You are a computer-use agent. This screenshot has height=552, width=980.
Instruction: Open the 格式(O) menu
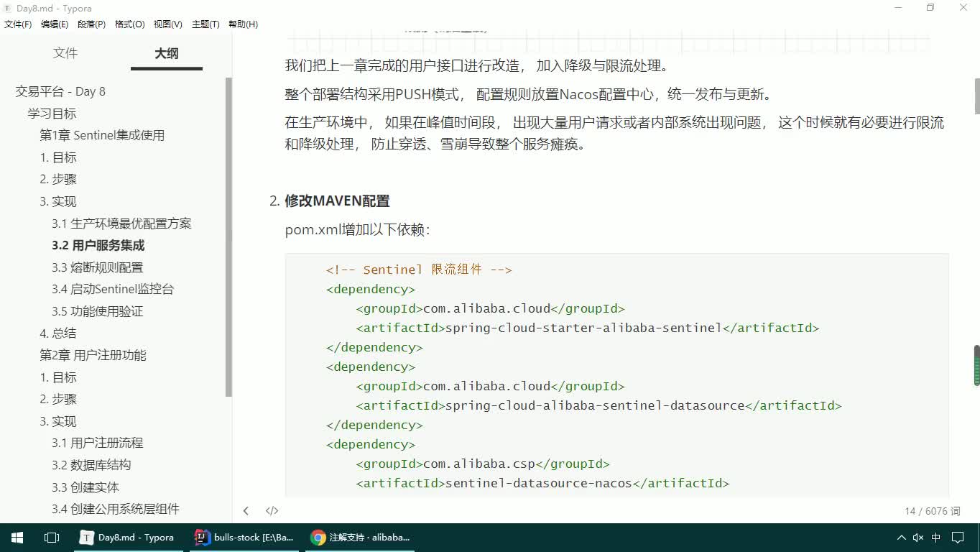pos(129,24)
